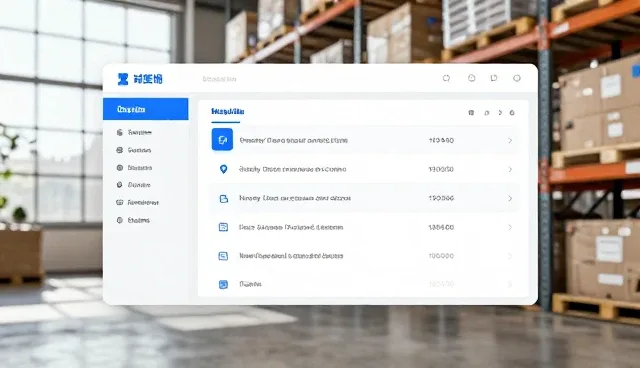Click the blue square edit icon in first row
Viewport: 640px width, 368px height.
pos(222,140)
